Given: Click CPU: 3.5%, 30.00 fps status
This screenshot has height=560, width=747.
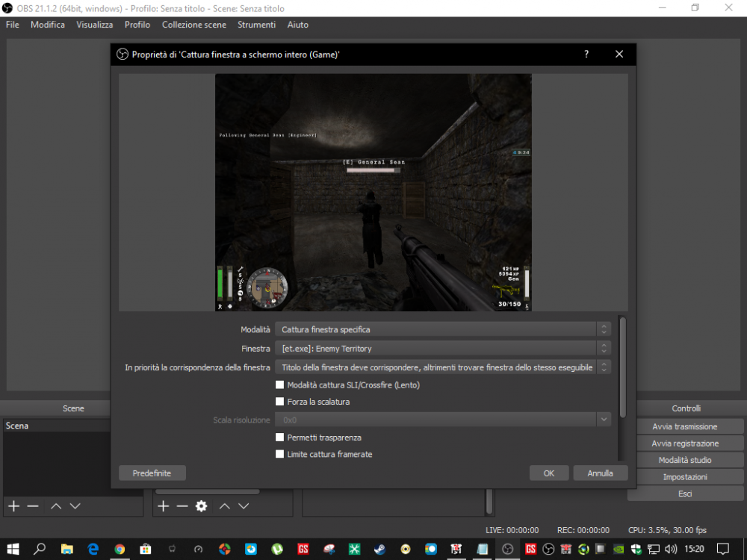Looking at the screenshot, I should coord(667,530).
